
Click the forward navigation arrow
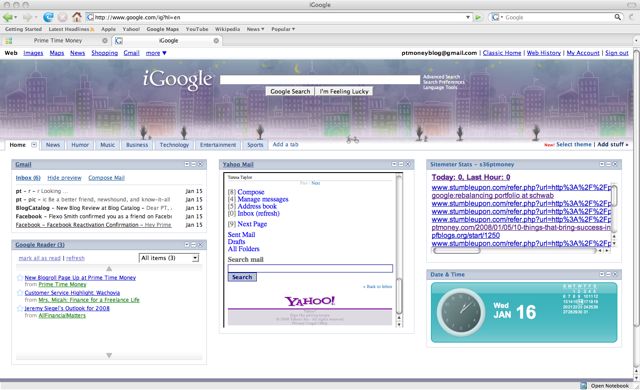point(27,17)
